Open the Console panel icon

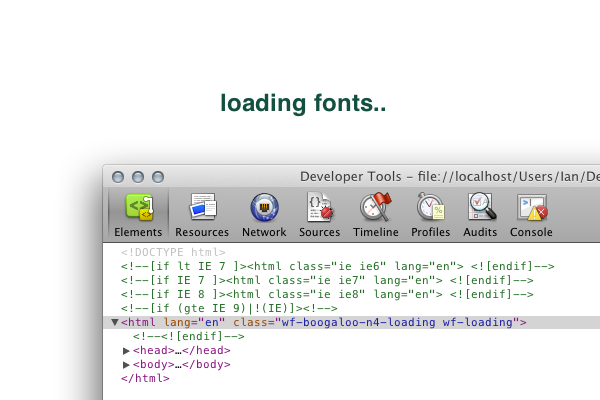[x=532, y=207]
